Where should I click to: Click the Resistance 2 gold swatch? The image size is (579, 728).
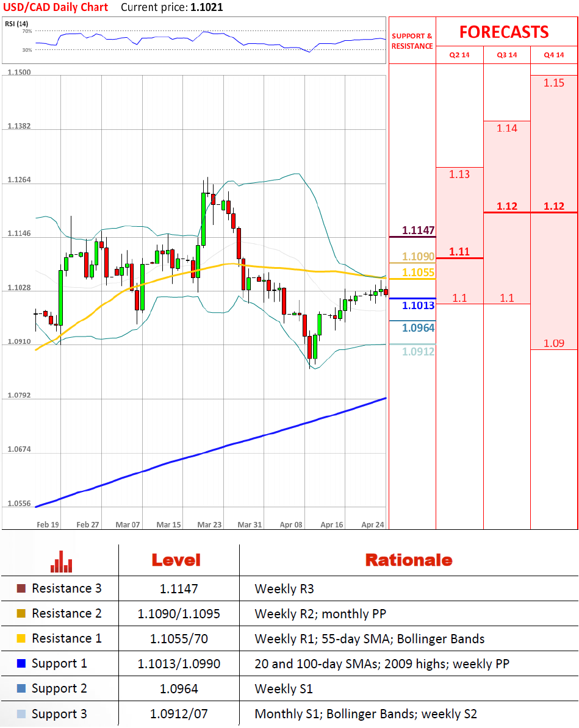coord(21,613)
